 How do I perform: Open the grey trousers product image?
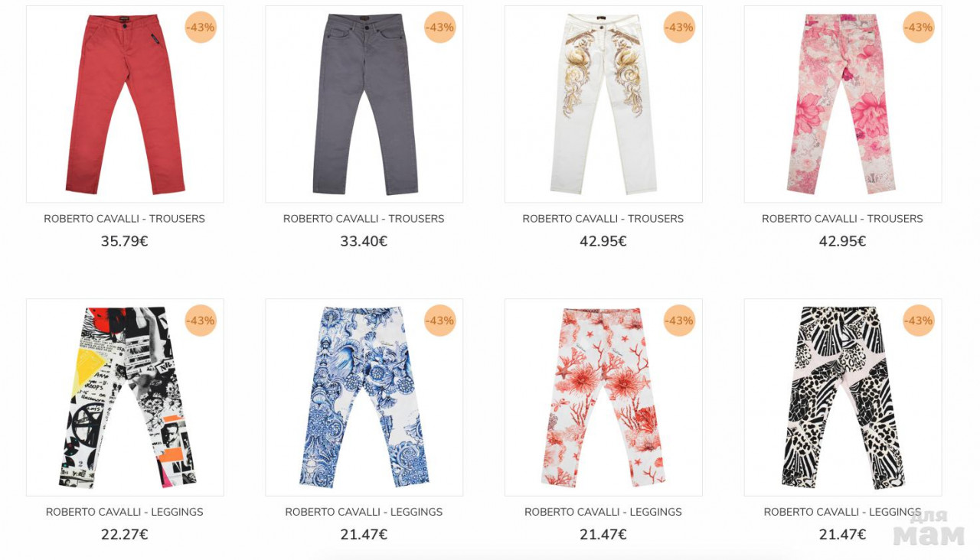tap(364, 104)
